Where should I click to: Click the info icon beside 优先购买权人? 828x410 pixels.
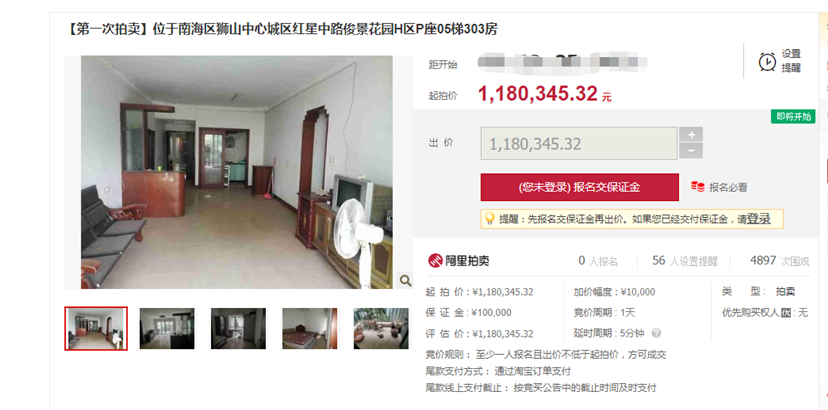click(x=785, y=312)
